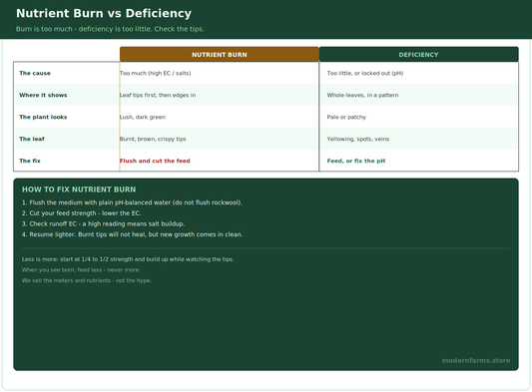Click the 'Burn is too much' subtitle text
This screenshot has width=532, height=392.
tap(110, 29)
